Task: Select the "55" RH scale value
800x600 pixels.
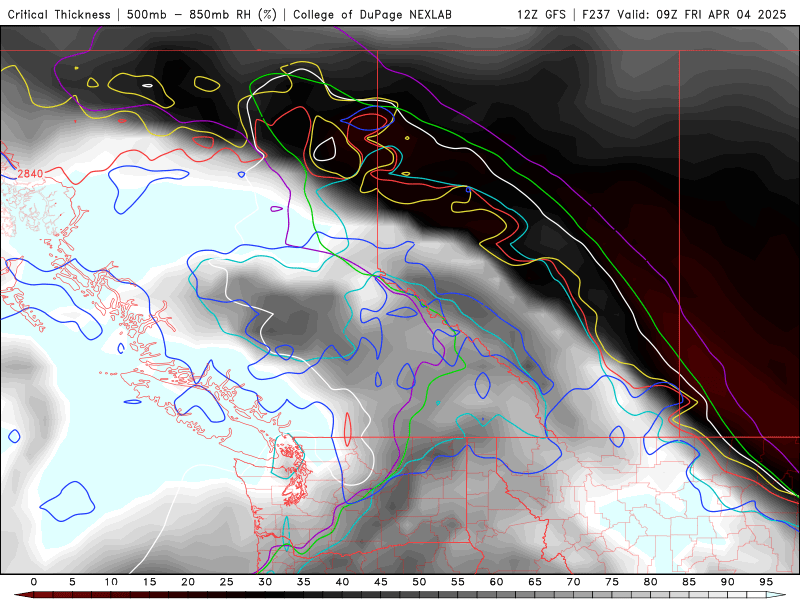Action: [458, 582]
